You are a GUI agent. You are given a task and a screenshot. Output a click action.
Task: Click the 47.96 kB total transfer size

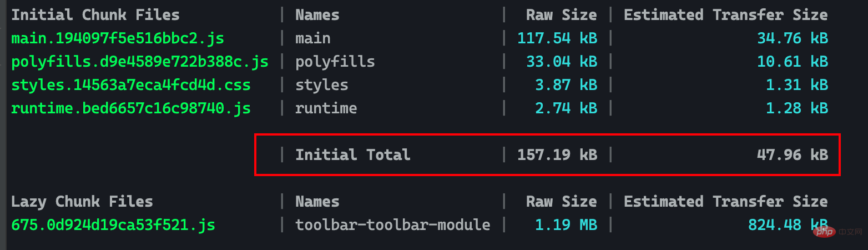pos(793,155)
